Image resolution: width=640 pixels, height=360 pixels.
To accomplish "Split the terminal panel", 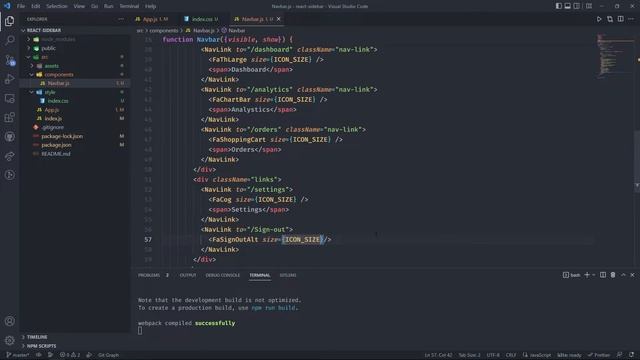I will (603, 275).
